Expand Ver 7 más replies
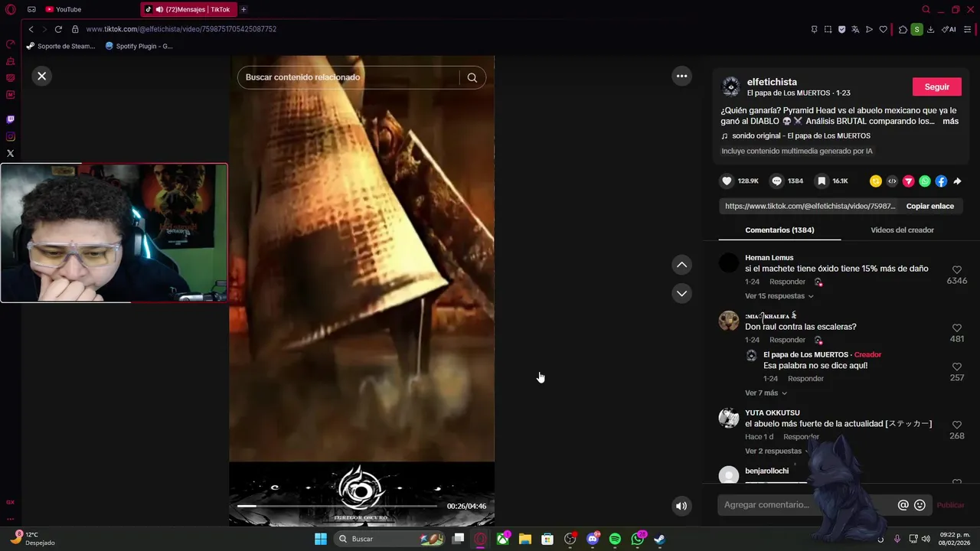980x551 pixels. (x=766, y=393)
